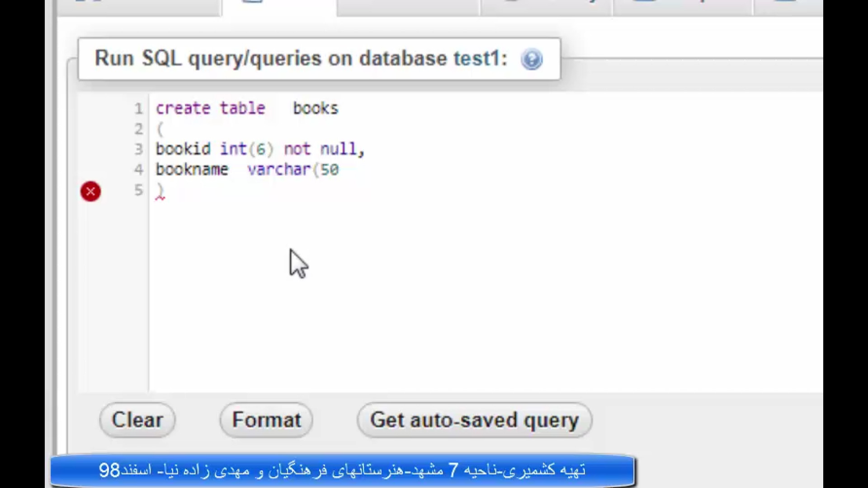Click the 'create table' keywords on line 1
This screenshot has width=868, height=488.
click(210, 108)
